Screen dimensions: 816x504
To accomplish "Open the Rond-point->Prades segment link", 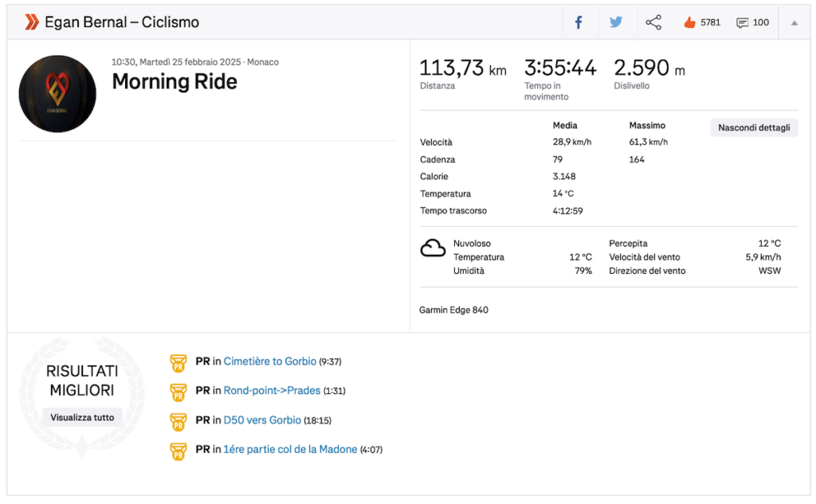I will (273, 391).
